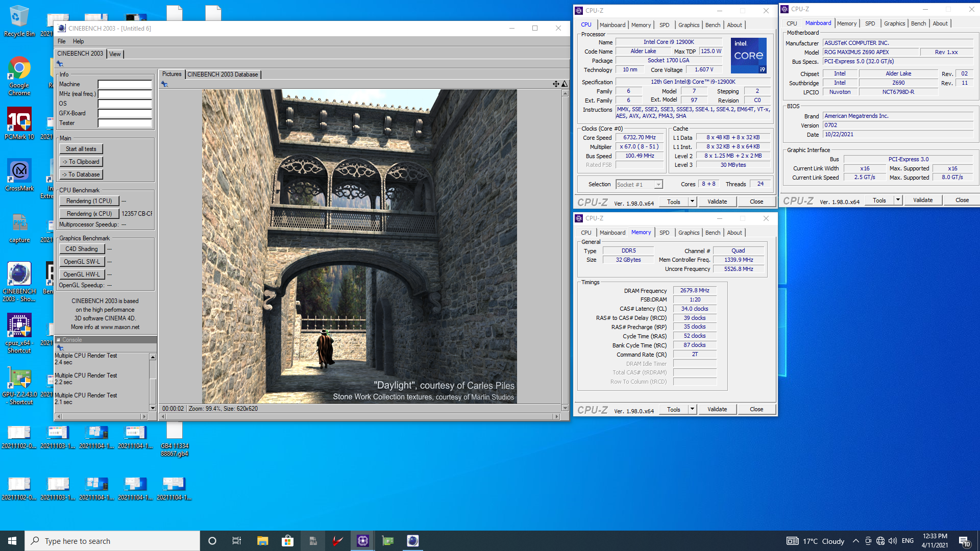Open the clock showing 12:33 PM
This screenshot has height=551, width=980.
pos(935,541)
